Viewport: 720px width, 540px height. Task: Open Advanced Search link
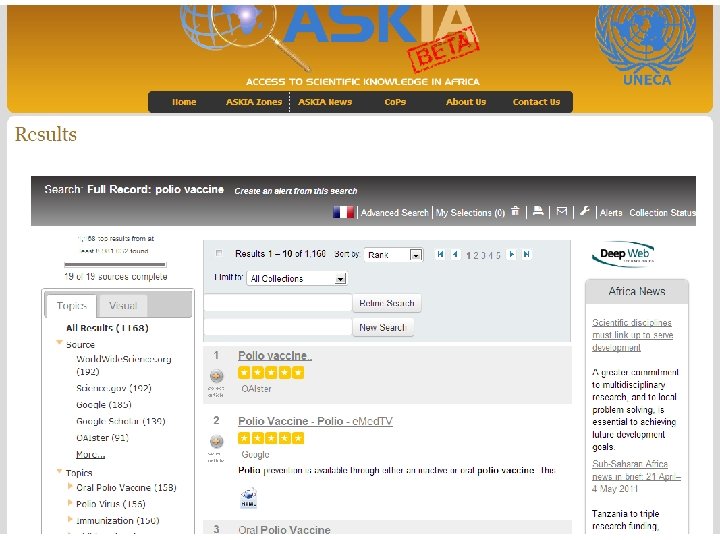[x=394, y=213]
